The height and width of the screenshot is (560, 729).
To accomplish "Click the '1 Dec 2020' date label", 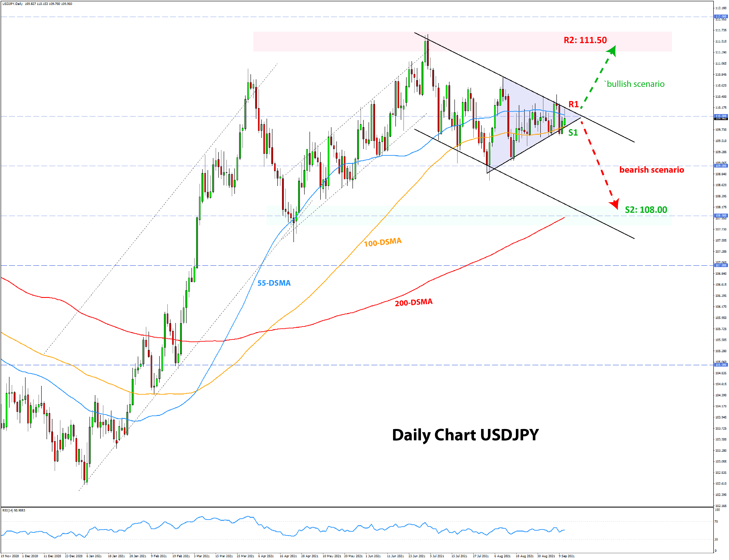I will 30,556.
